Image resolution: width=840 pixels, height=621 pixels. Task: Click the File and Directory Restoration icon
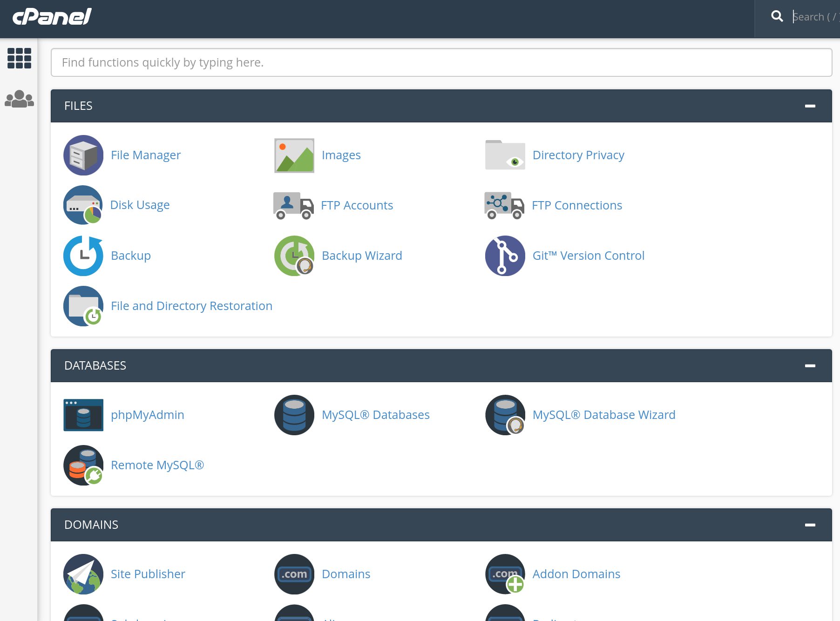point(83,306)
